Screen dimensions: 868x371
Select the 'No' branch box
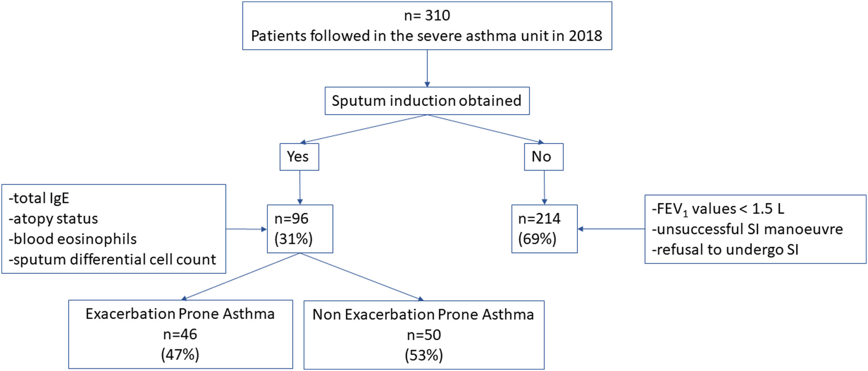tap(543, 157)
